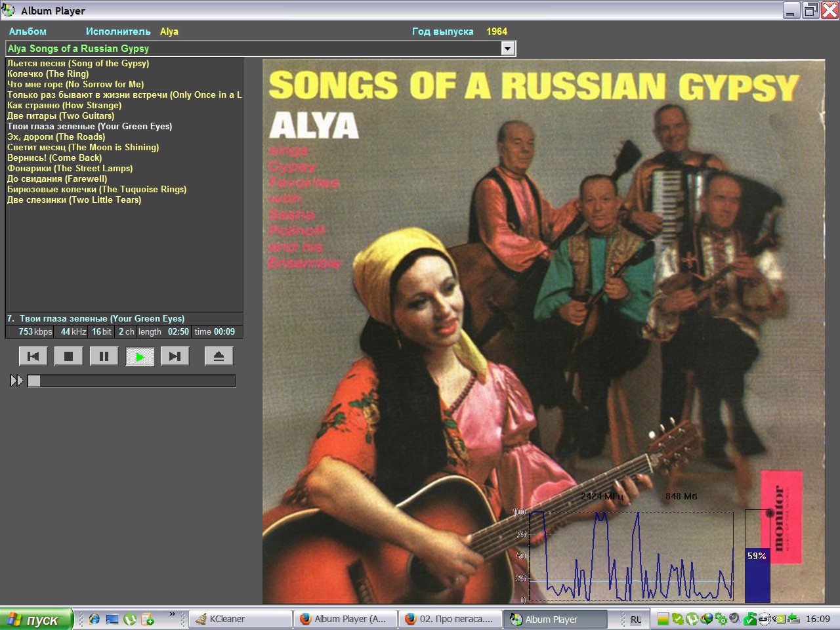This screenshot has height=630, width=840.
Task: Select track Бирюзовые колечки (The Tuquoise Rings)
Action: 96,189
